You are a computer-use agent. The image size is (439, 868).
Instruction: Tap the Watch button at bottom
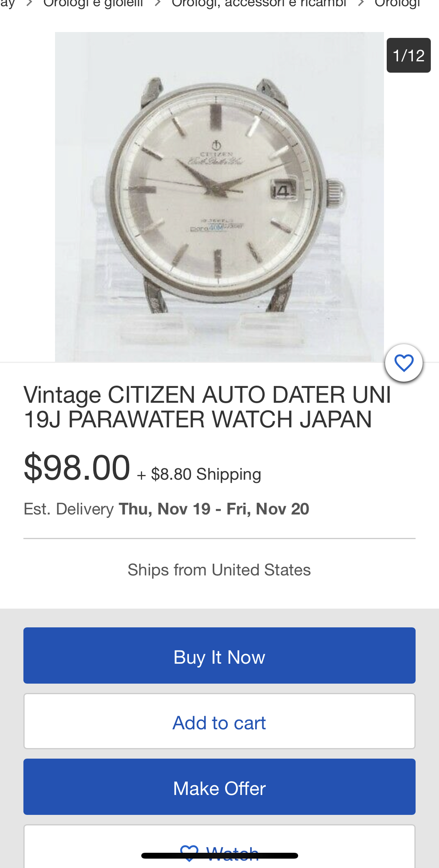(x=219, y=848)
